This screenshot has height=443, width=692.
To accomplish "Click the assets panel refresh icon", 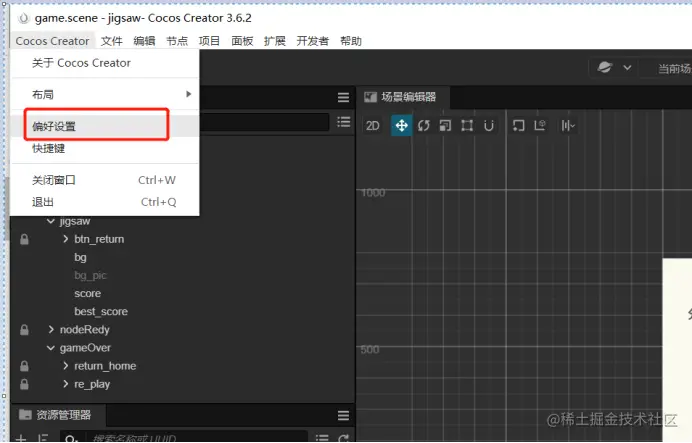I will click(343, 438).
